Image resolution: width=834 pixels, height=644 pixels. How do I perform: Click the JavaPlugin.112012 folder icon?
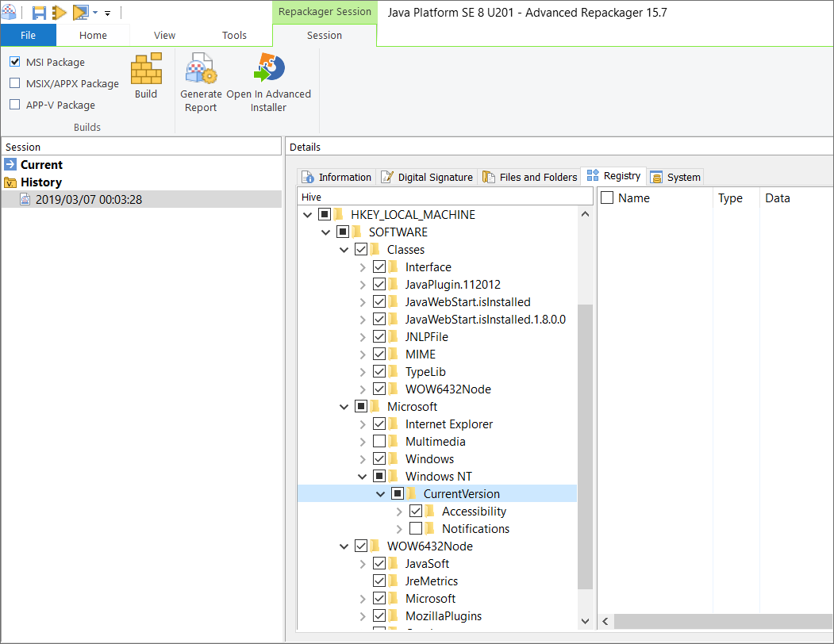coord(394,284)
